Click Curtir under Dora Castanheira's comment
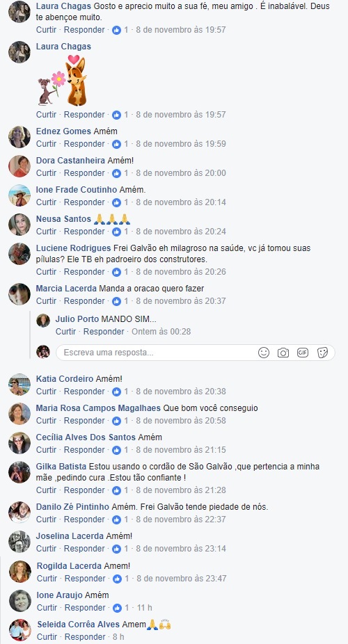 pos(47,173)
